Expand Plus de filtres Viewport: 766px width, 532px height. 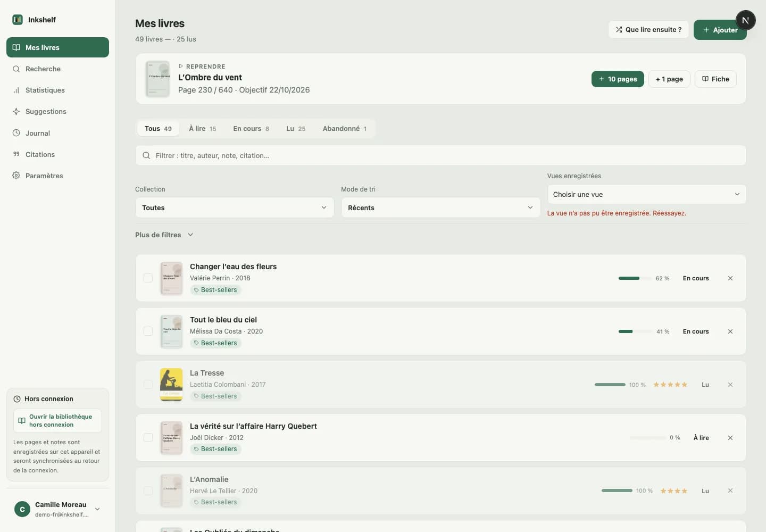coord(164,235)
